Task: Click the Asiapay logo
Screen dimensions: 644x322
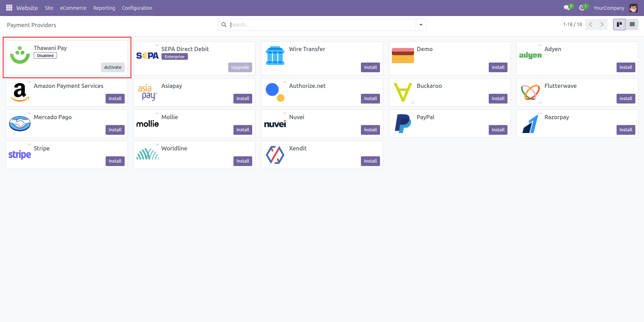Action: 148,92
